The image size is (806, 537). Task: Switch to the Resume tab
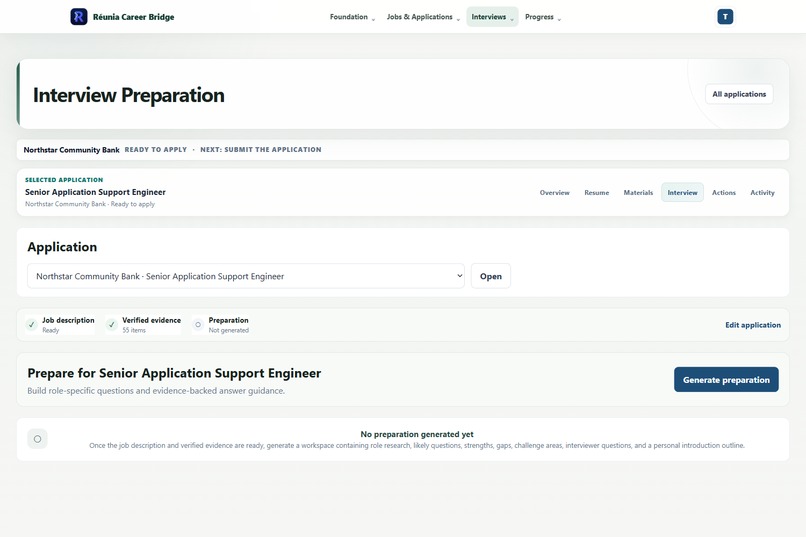(596, 193)
